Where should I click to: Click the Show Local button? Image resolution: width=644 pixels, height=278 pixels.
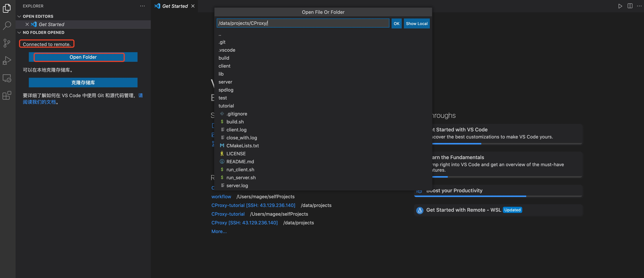point(417,24)
